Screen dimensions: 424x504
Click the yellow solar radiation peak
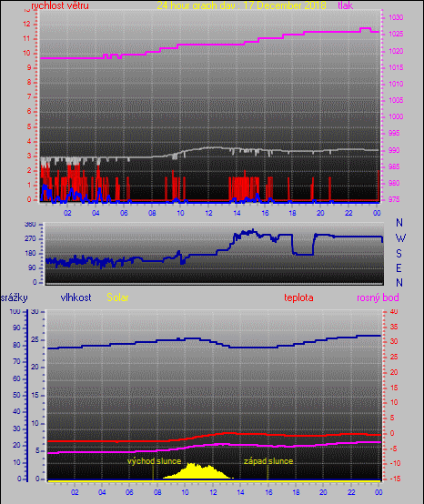point(192,465)
